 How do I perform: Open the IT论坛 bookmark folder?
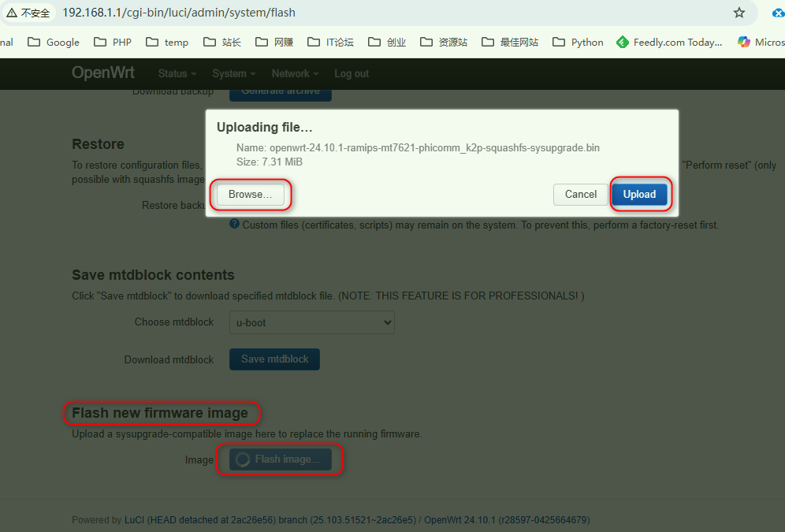(330, 43)
